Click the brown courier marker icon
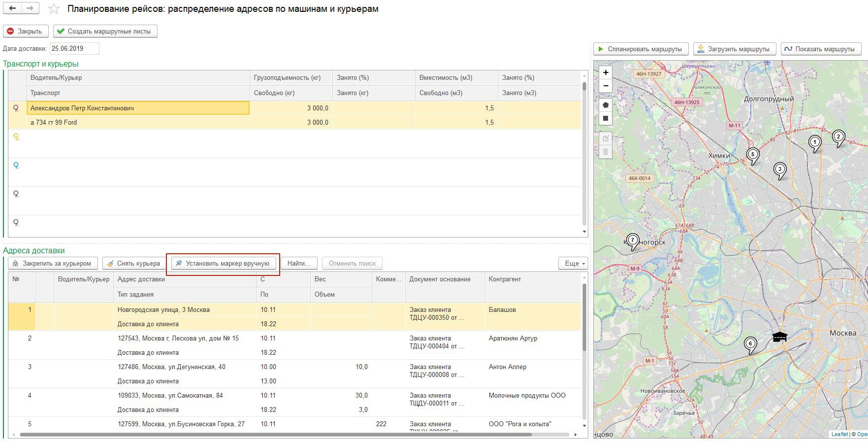 point(16,194)
